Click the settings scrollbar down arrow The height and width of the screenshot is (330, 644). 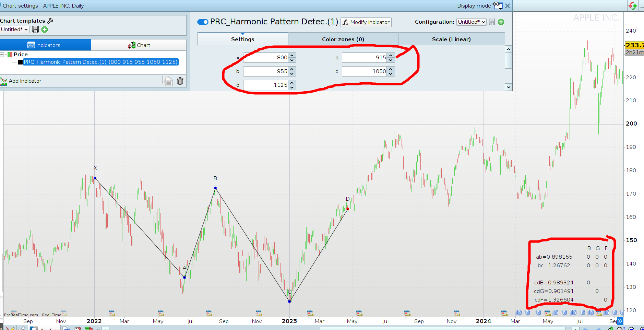509,87
